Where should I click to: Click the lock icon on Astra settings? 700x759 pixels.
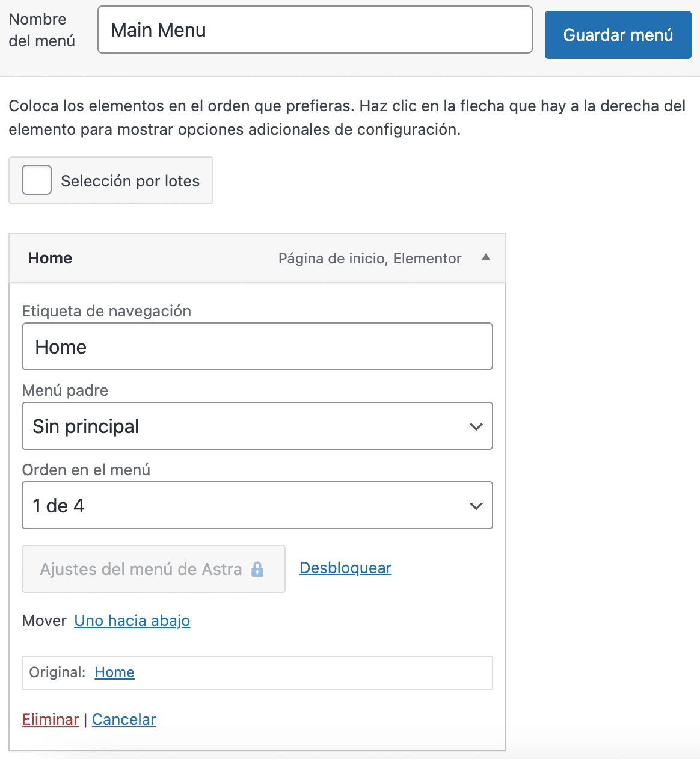click(x=257, y=569)
